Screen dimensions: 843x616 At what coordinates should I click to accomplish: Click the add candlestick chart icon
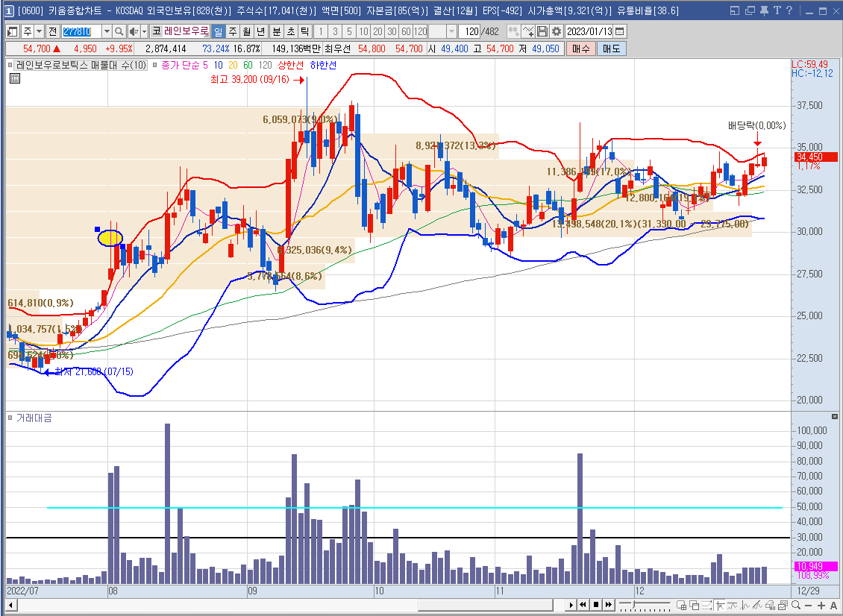tap(513, 32)
